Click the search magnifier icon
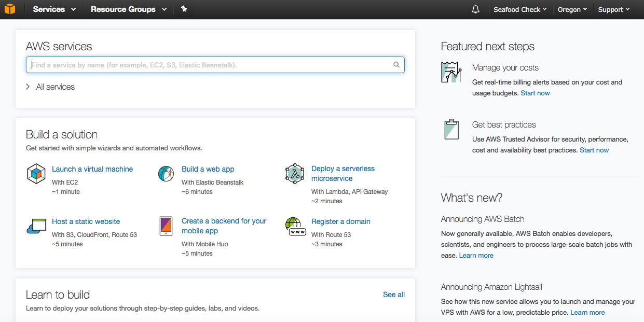This screenshot has width=644, height=322. pyautogui.click(x=396, y=65)
